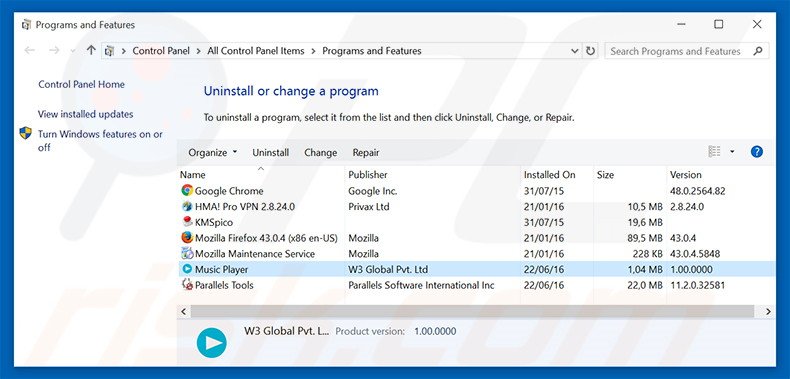Image resolution: width=790 pixels, height=379 pixels.
Task: Click Google Inc. publisher cell
Action: click(373, 191)
